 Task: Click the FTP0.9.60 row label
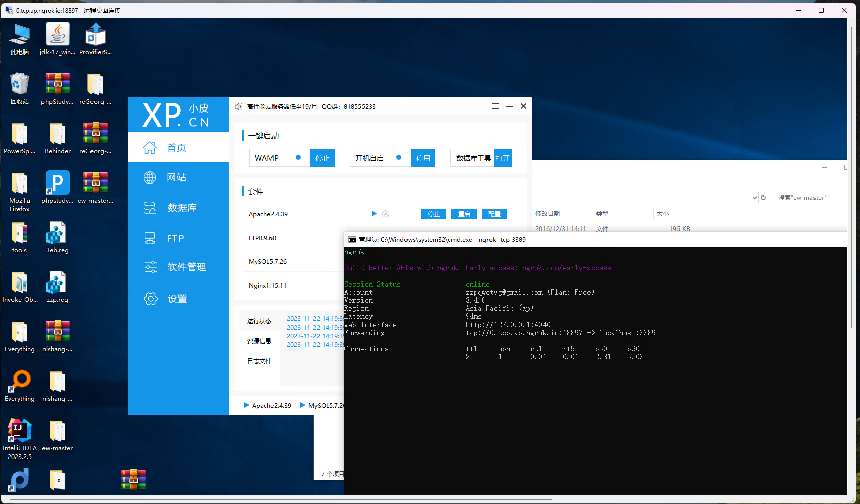[262, 238]
